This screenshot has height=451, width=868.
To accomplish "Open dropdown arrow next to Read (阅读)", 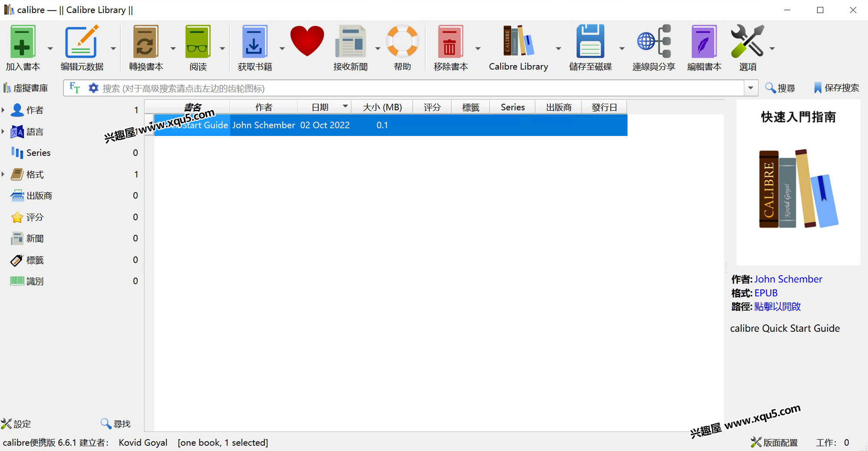I will (222, 49).
